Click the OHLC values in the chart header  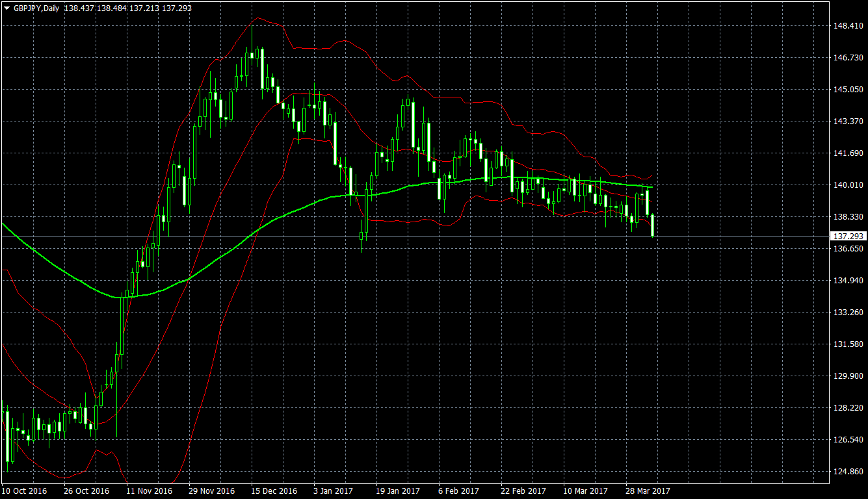click(128, 8)
